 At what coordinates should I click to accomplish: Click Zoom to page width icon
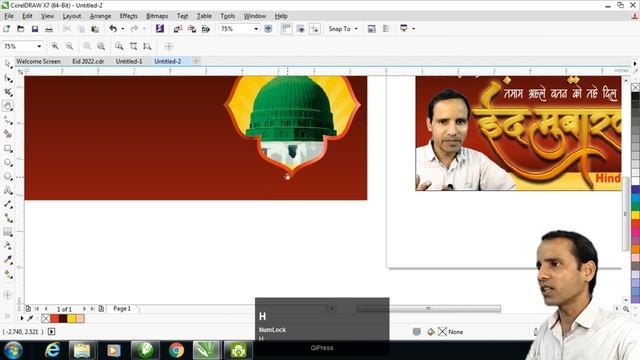tap(147, 47)
